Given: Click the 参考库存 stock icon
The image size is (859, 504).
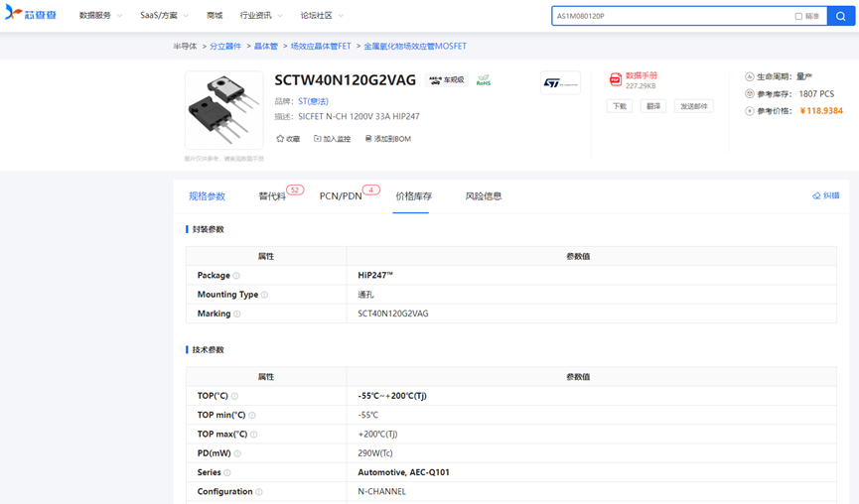Looking at the screenshot, I should 750,93.
